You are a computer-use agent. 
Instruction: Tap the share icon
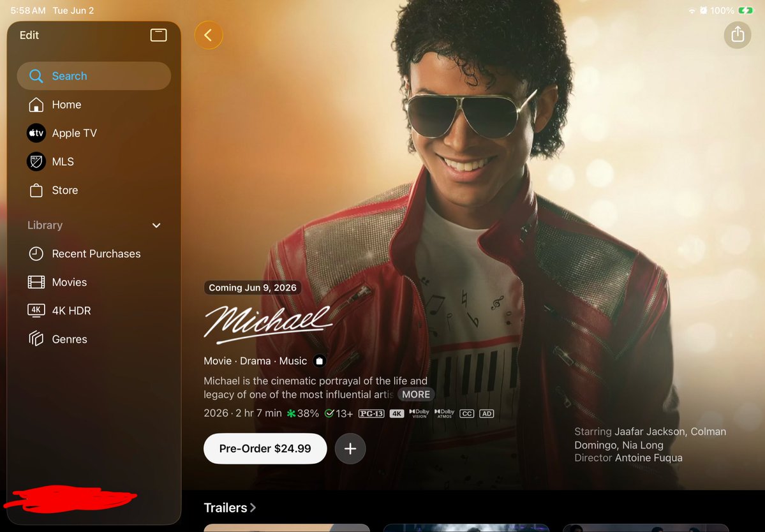[737, 34]
